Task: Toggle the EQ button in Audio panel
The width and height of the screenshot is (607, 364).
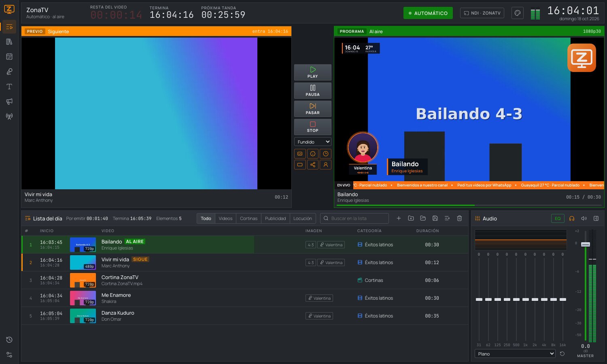Action: [x=558, y=218]
